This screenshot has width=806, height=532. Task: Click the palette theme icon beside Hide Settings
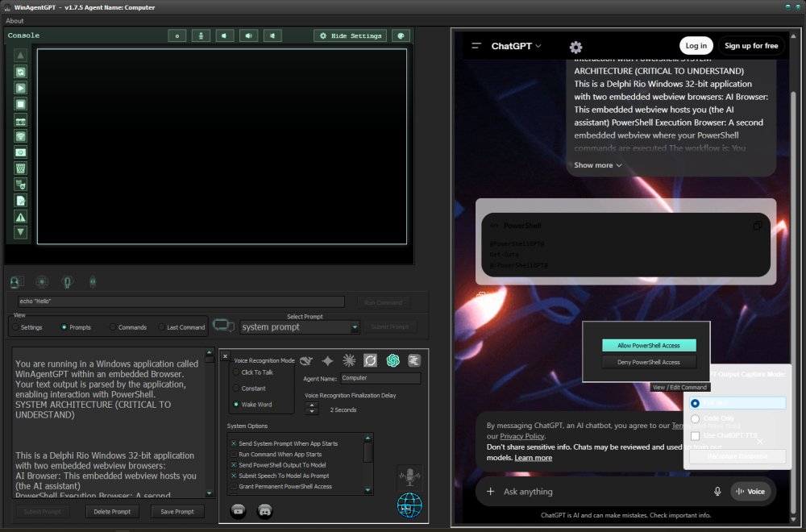pos(401,35)
